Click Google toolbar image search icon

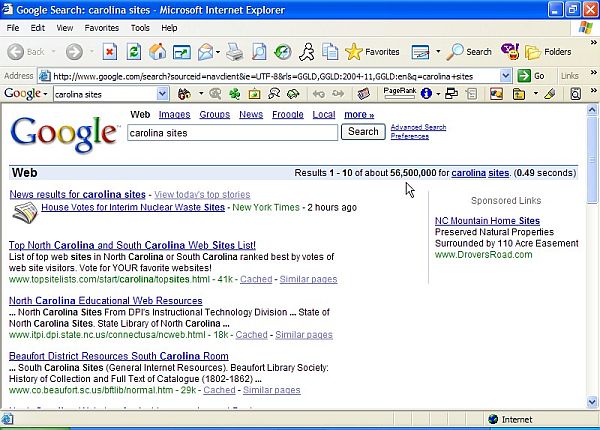(x=254, y=94)
